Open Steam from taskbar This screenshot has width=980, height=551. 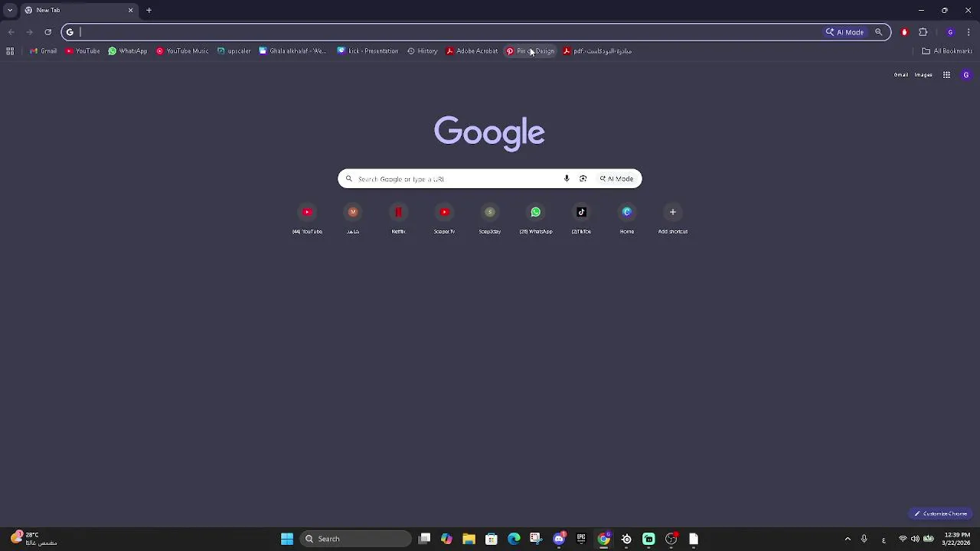(626, 539)
